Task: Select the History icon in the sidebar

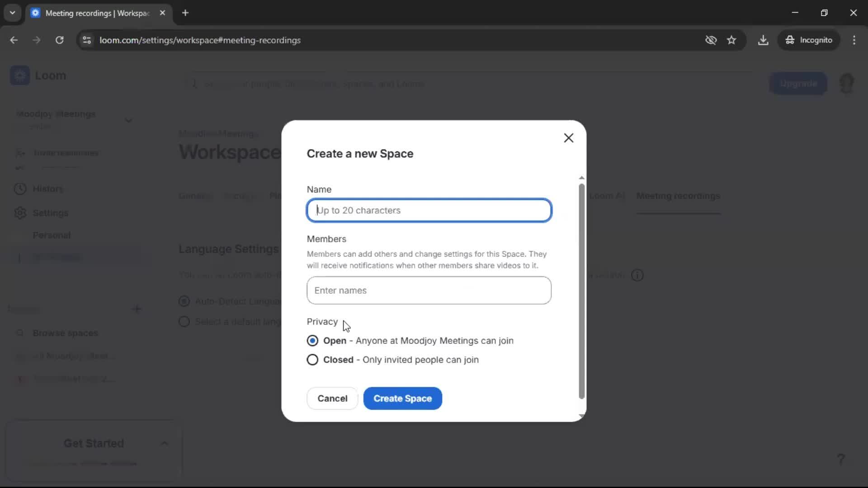Action: pyautogui.click(x=20, y=189)
